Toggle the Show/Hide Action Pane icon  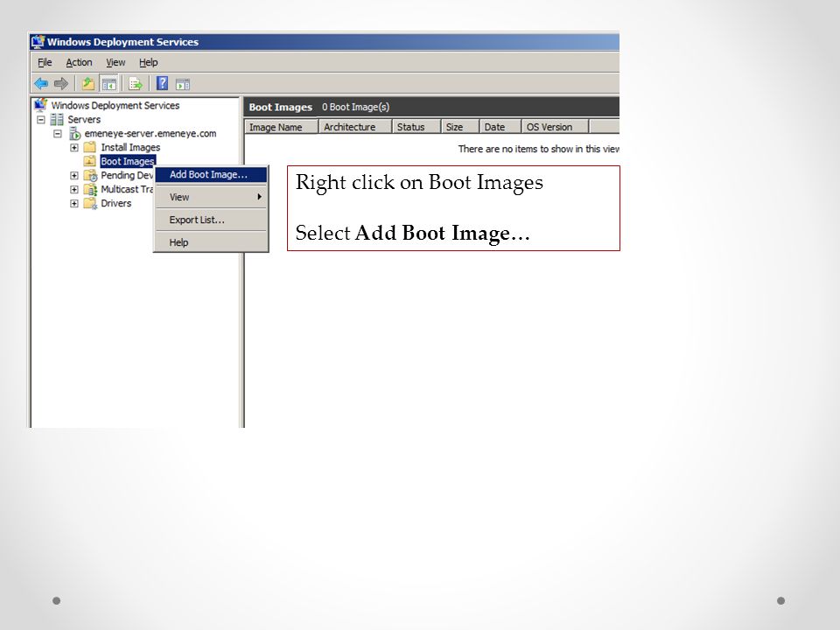[183, 84]
